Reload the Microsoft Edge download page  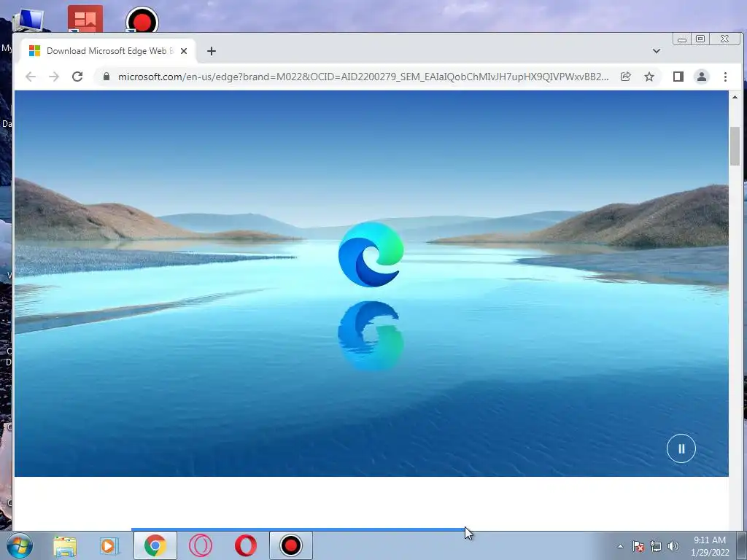(x=77, y=77)
